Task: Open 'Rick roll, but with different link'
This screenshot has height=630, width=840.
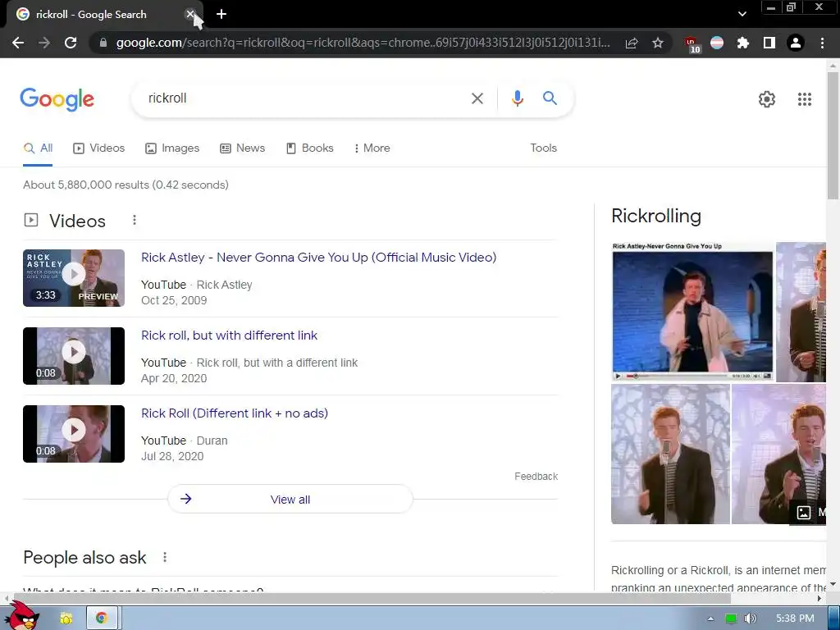Action: [230, 336]
